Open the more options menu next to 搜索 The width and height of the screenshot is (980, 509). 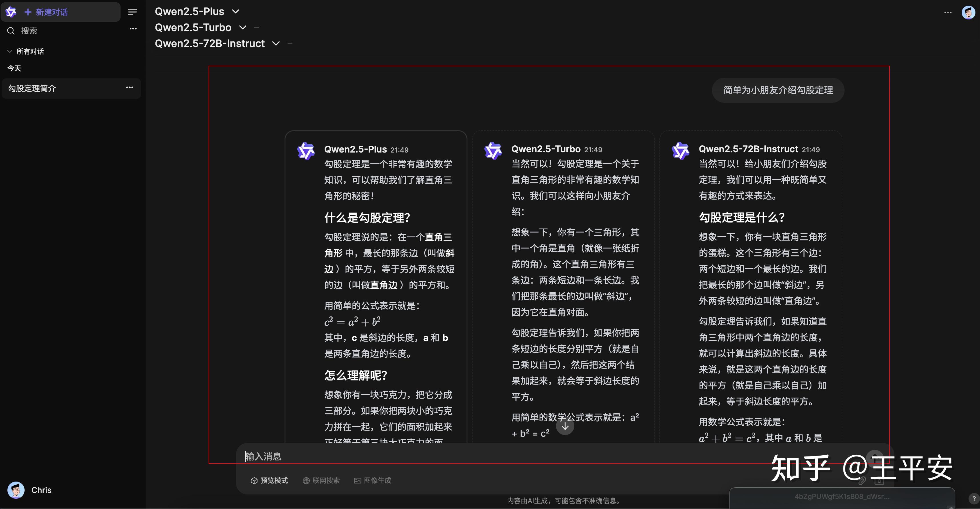tap(132, 29)
